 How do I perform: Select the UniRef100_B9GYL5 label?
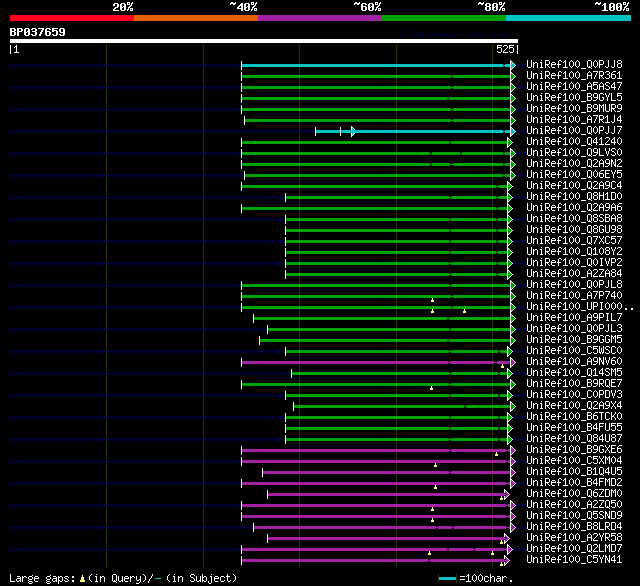pos(574,98)
